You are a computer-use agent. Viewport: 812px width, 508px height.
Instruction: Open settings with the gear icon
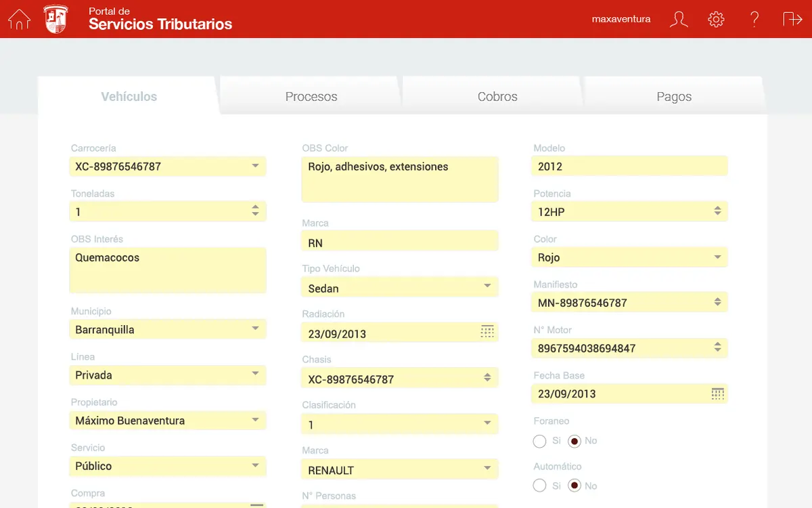(x=716, y=19)
